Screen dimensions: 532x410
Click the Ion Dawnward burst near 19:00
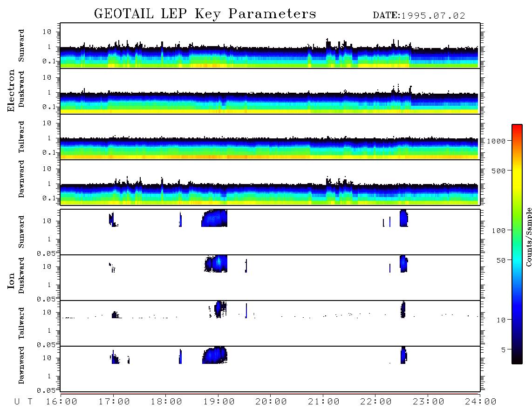tap(215, 355)
